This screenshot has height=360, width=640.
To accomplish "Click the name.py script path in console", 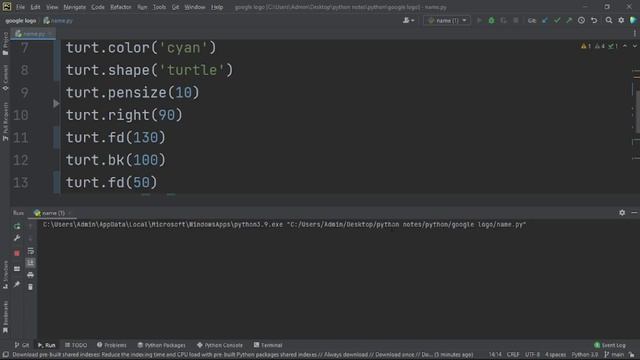I will point(407,224).
